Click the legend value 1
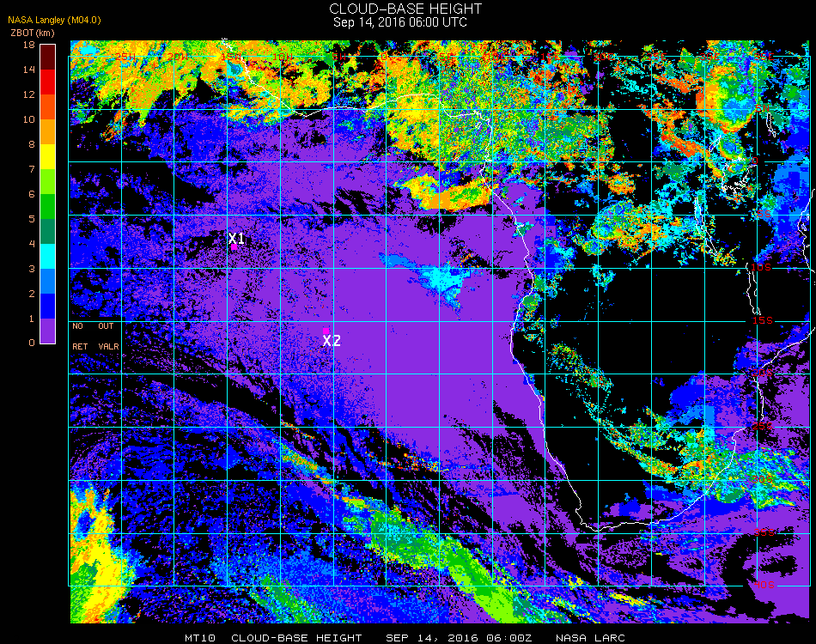The height and width of the screenshot is (644, 816). (x=32, y=319)
